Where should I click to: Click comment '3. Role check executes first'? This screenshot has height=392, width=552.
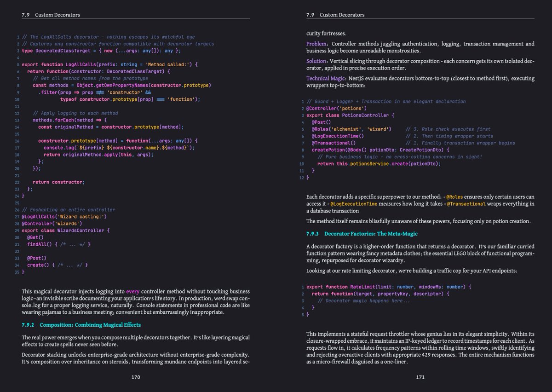pos(448,129)
